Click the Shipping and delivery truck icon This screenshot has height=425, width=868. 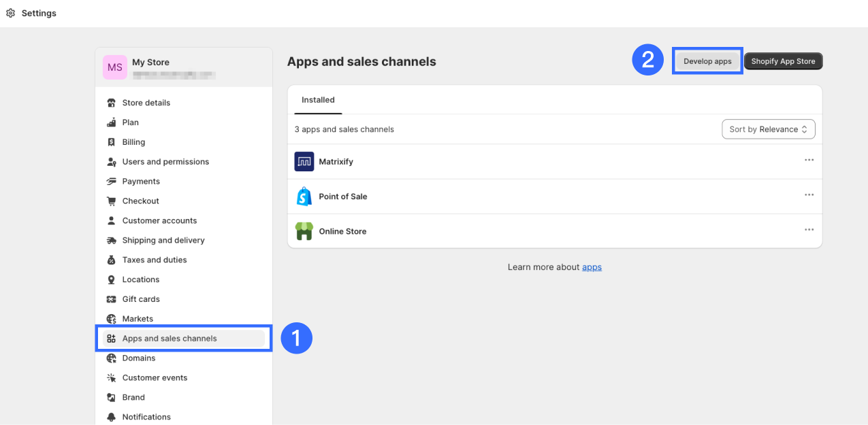click(112, 241)
